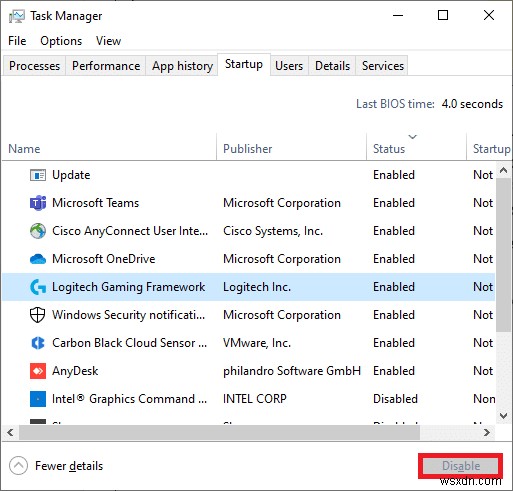
Task: Select the Logitech Gaming Framework icon
Action: click(x=38, y=287)
